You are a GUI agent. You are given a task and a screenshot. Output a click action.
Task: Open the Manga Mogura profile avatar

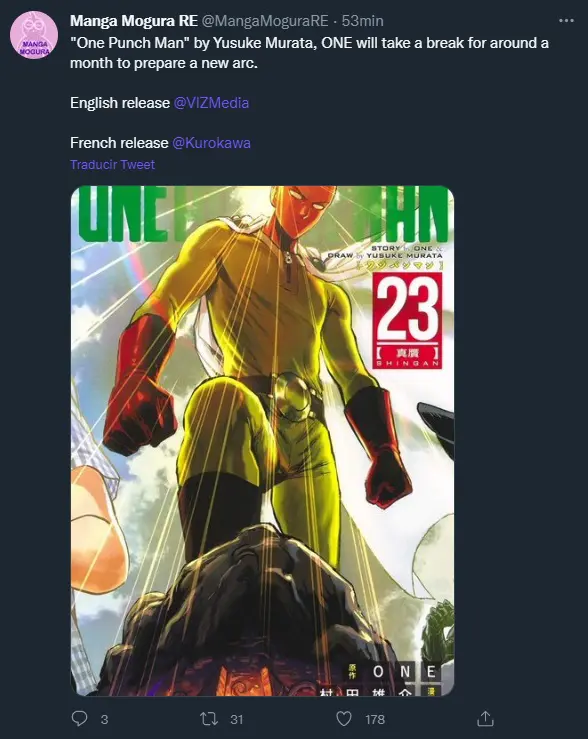click(34, 36)
